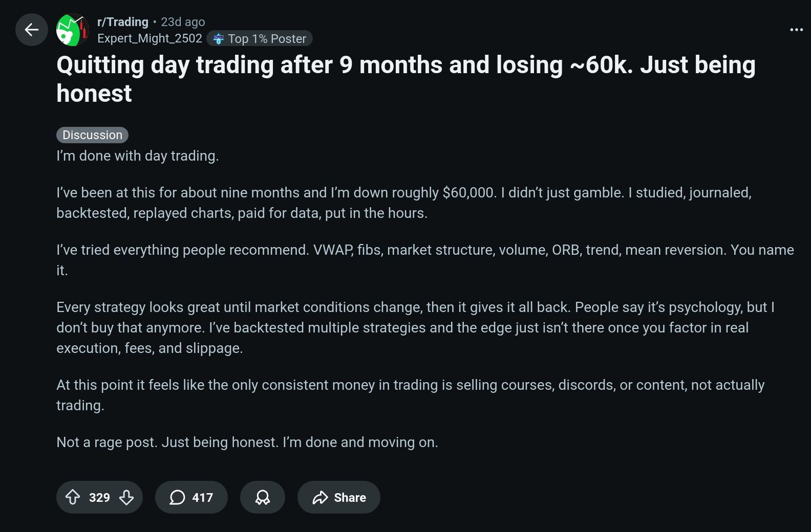Downvote the day trading post
The width and height of the screenshot is (811, 532).
(126, 497)
